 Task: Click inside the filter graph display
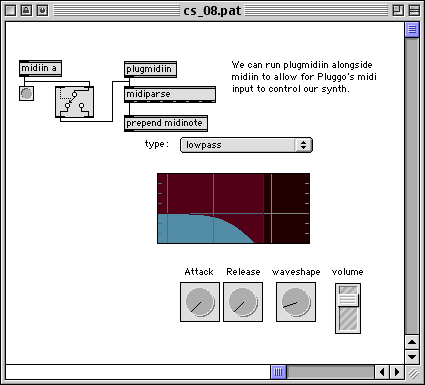(233, 208)
